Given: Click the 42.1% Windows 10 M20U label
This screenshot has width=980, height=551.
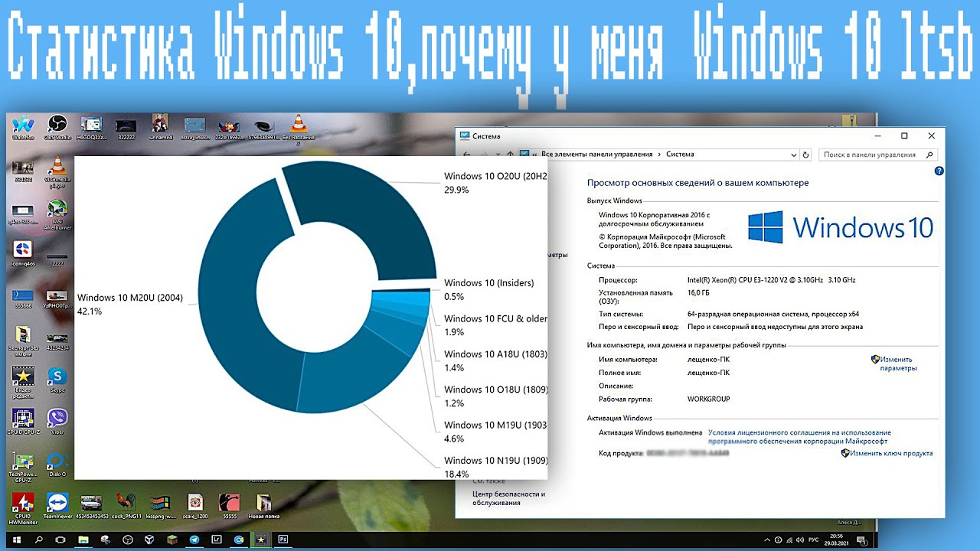Looking at the screenshot, I should (130, 305).
